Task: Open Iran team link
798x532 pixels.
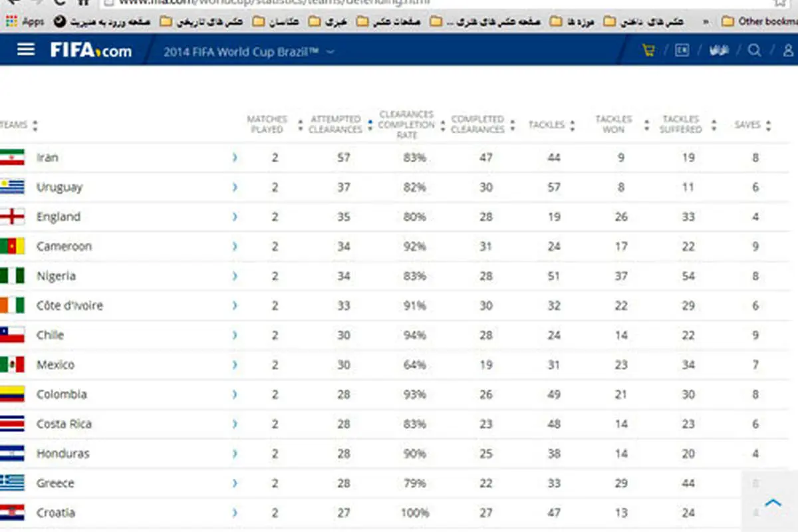Action: [47, 158]
